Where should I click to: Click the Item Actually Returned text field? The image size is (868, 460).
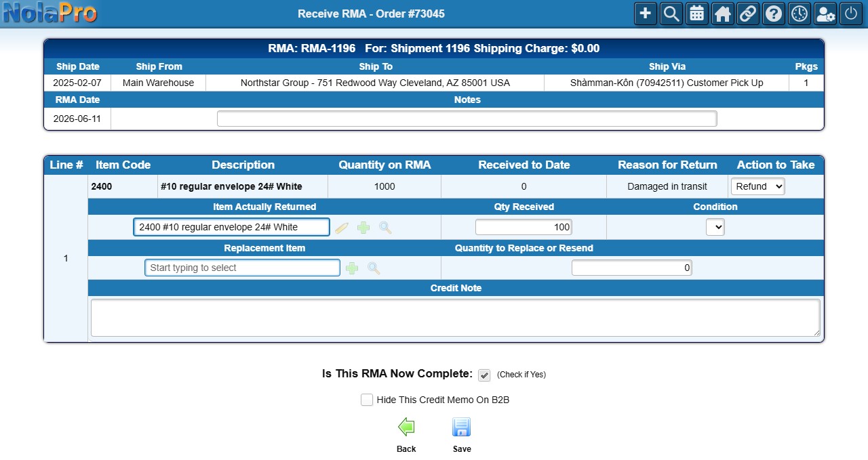click(x=232, y=227)
